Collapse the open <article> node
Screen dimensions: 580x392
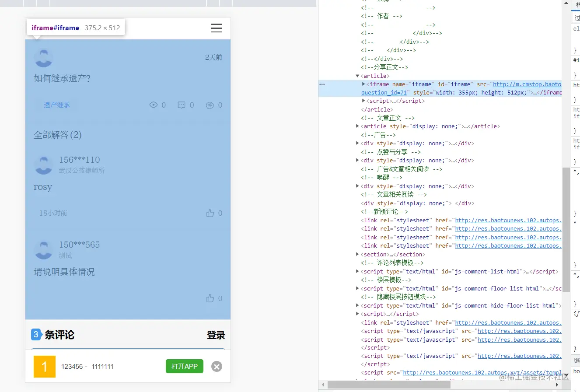[358, 76]
